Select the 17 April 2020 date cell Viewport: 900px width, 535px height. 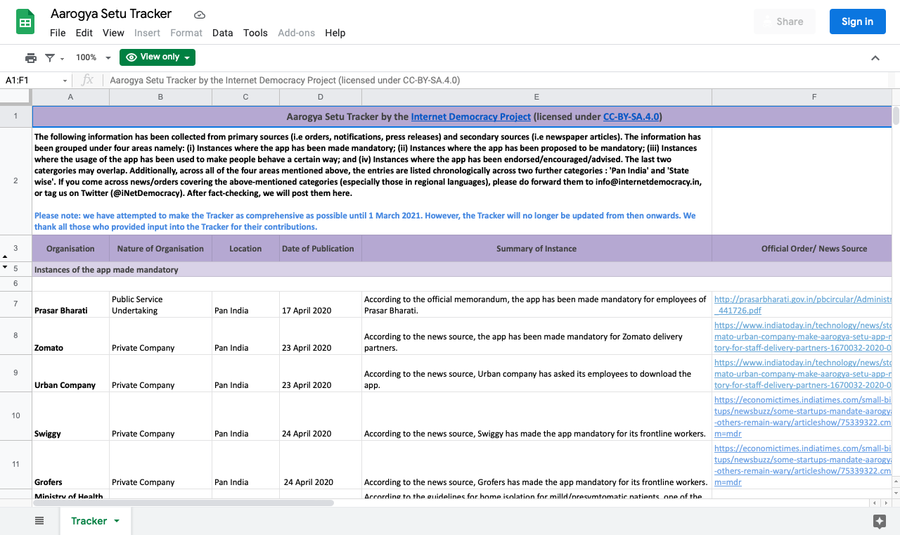320,304
